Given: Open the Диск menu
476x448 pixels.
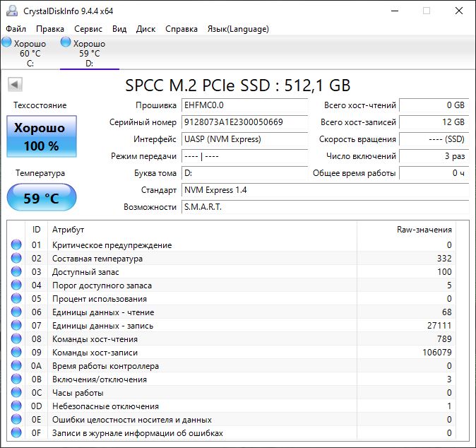Looking at the screenshot, I should point(145,29).
